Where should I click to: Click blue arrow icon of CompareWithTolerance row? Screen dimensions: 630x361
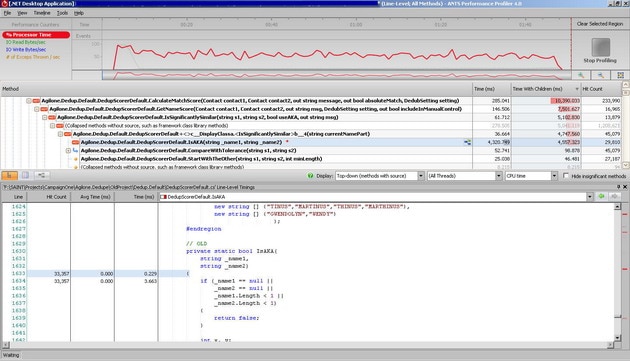76,150
